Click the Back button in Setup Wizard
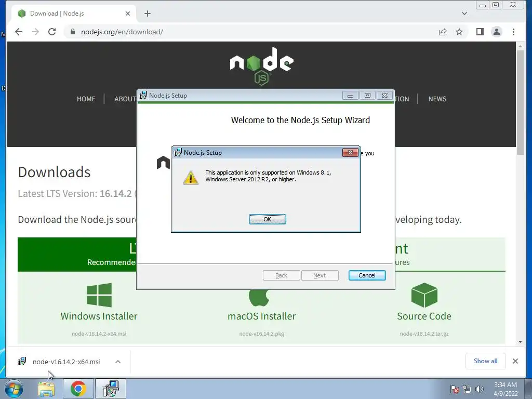 click(x=281, y=275)
